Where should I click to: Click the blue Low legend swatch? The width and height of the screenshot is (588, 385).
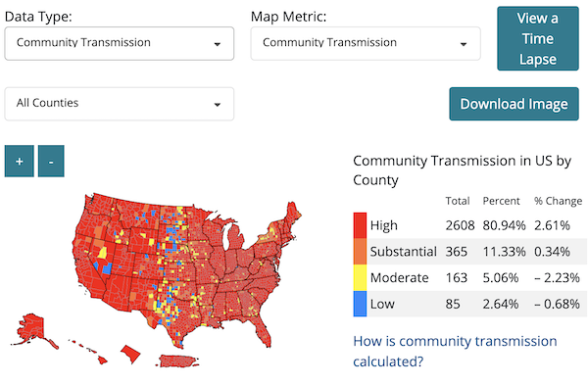360,304
